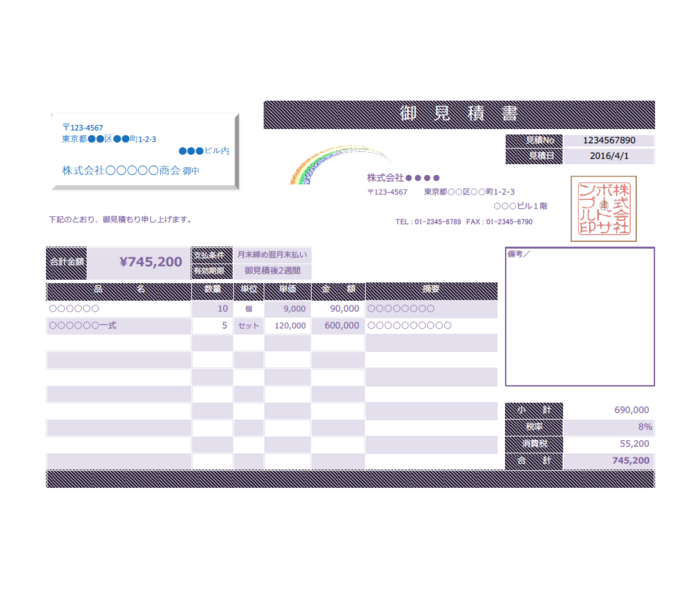This screenshot has width=697, height=600.
Task: Click the 見積No label cell
Action: click(534, 140)
